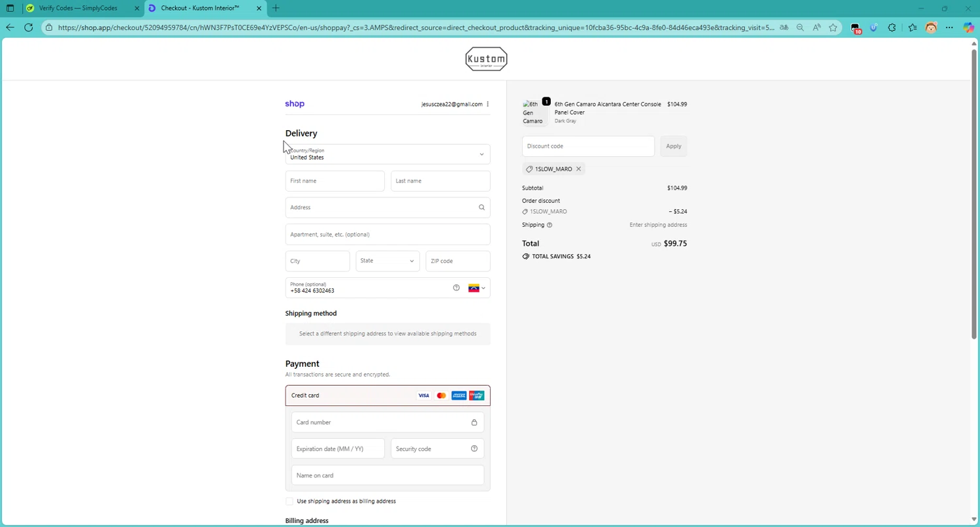Click the Enter shipping address text
980x527 pixels.
coord(658,225)
